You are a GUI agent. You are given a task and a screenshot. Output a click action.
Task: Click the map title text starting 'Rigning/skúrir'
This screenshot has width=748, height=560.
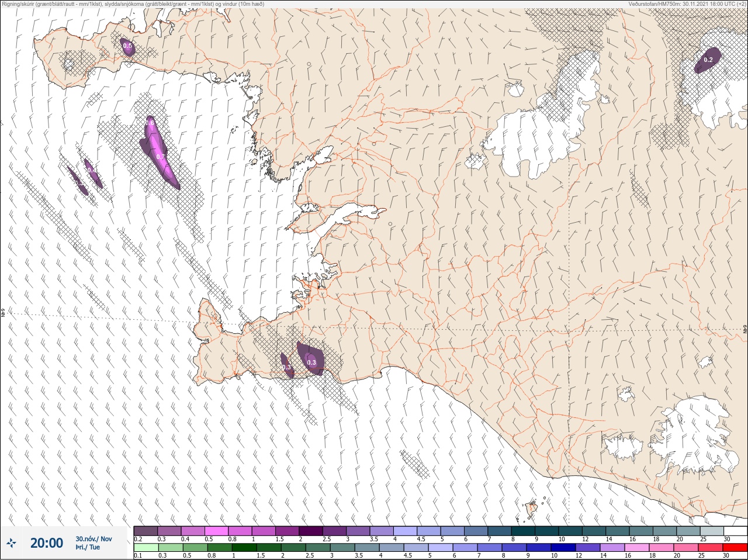[133, 4]
